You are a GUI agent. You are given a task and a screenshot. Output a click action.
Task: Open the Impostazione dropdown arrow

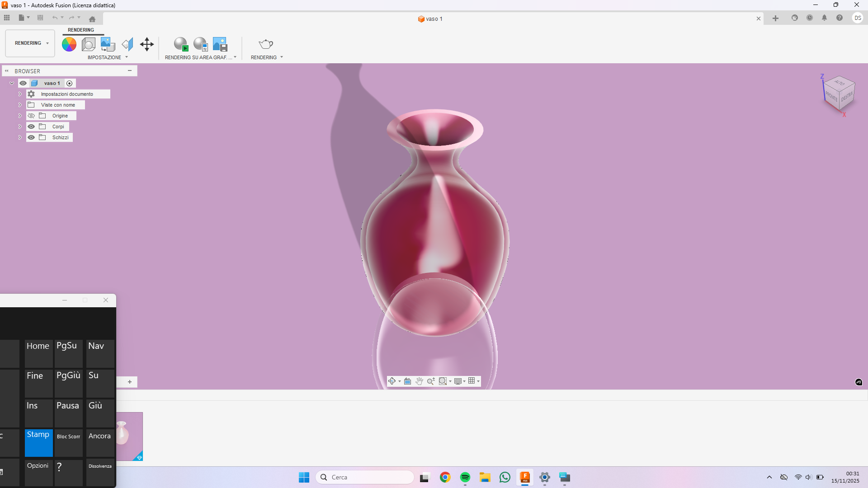point(126,57)
